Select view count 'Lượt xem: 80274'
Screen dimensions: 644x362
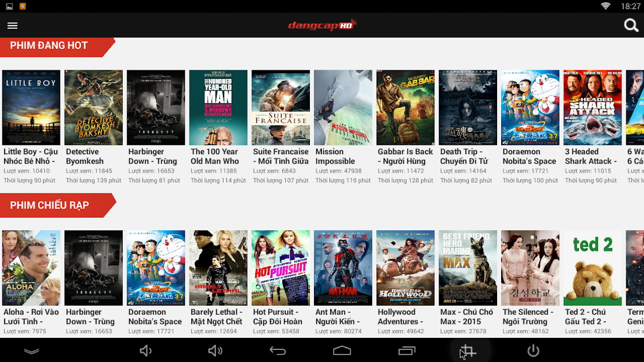pos(339,331)
